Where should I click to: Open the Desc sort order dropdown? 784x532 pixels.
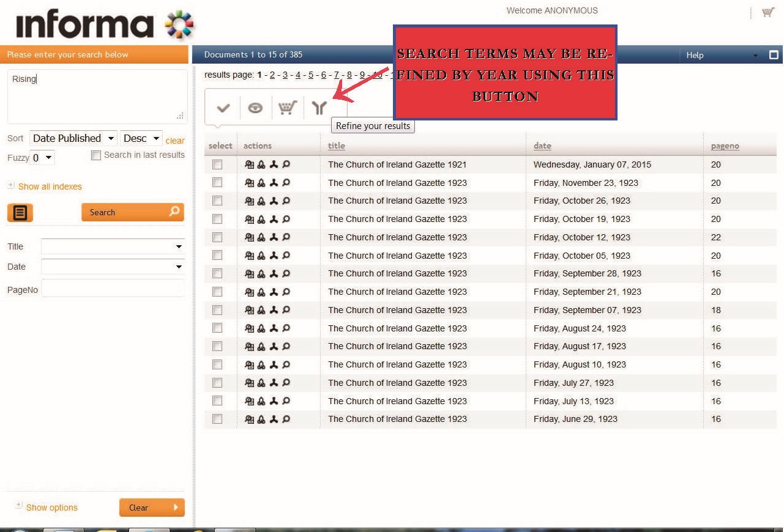pos(141,138)
